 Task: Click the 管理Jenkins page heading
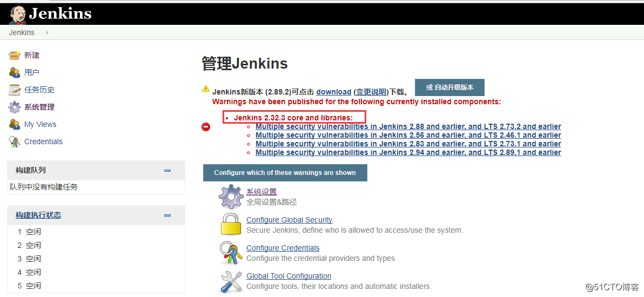245,64
